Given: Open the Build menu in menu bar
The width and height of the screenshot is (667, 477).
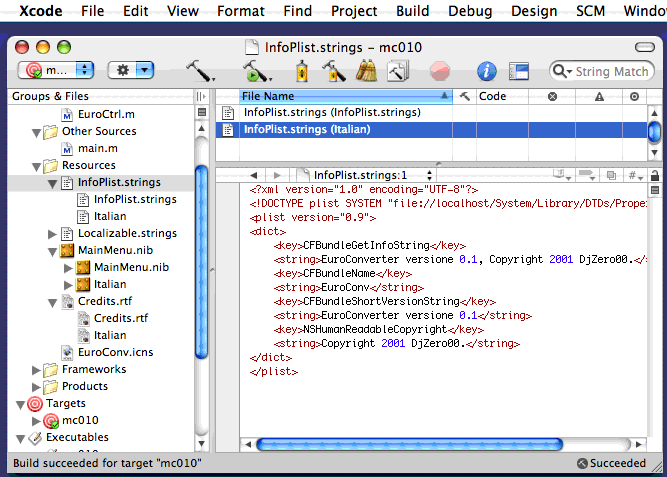Looking at the screenshot, I should tap(412, 11).
